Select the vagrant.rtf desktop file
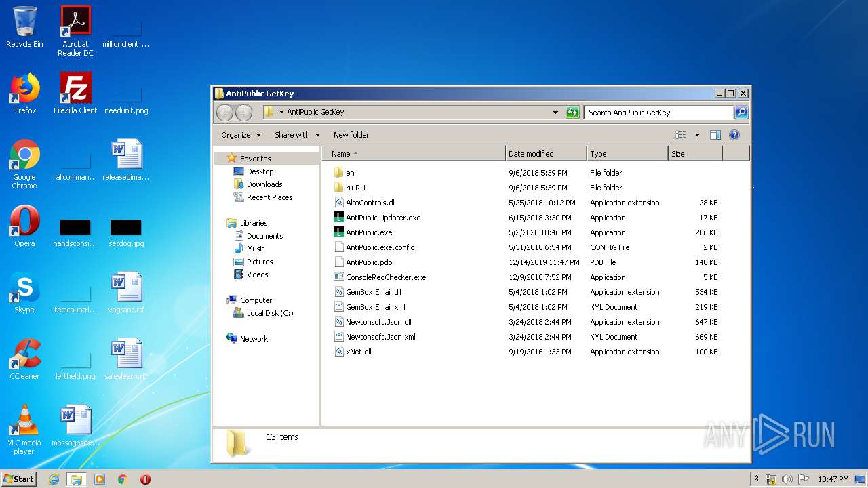This screenshot has height=488, width=868. tap(126, 293)
